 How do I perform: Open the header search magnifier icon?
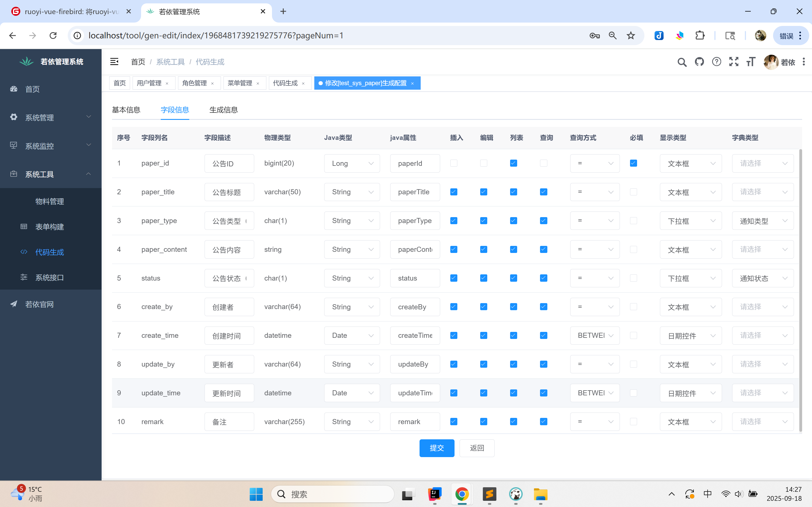point(682,62)
